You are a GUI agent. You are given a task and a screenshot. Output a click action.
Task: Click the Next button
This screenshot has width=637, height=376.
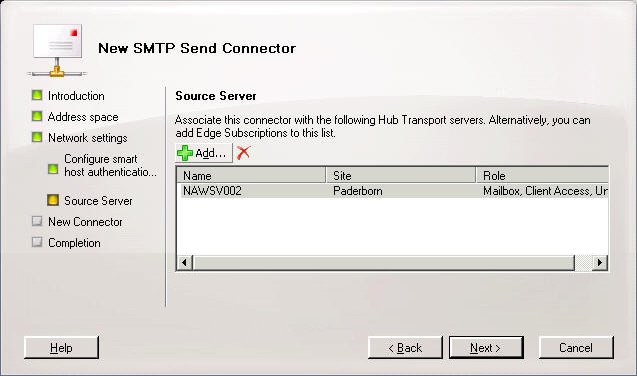(x=486, y=348)
